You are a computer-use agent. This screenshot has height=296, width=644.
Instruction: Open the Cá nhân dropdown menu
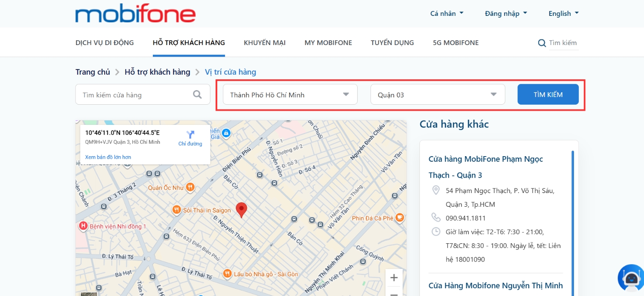[447, 13]
